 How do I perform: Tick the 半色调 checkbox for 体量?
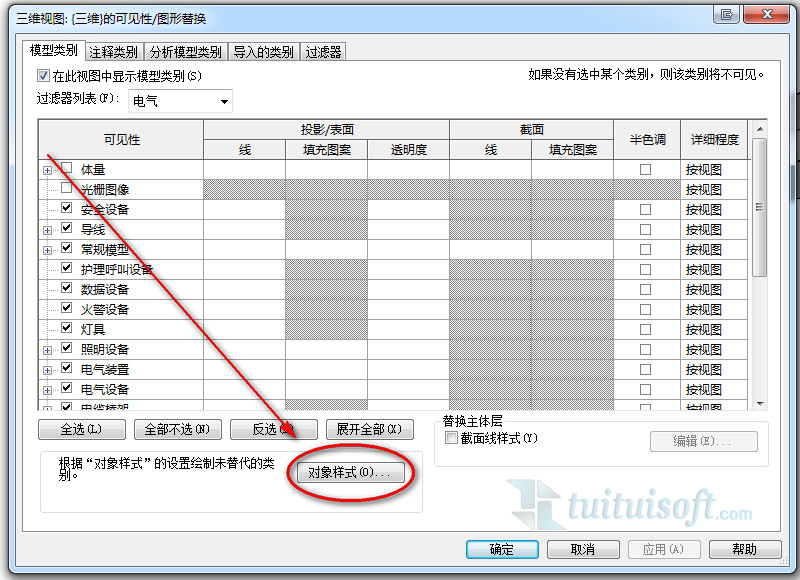pyautogui.click(x=645, y=170)
